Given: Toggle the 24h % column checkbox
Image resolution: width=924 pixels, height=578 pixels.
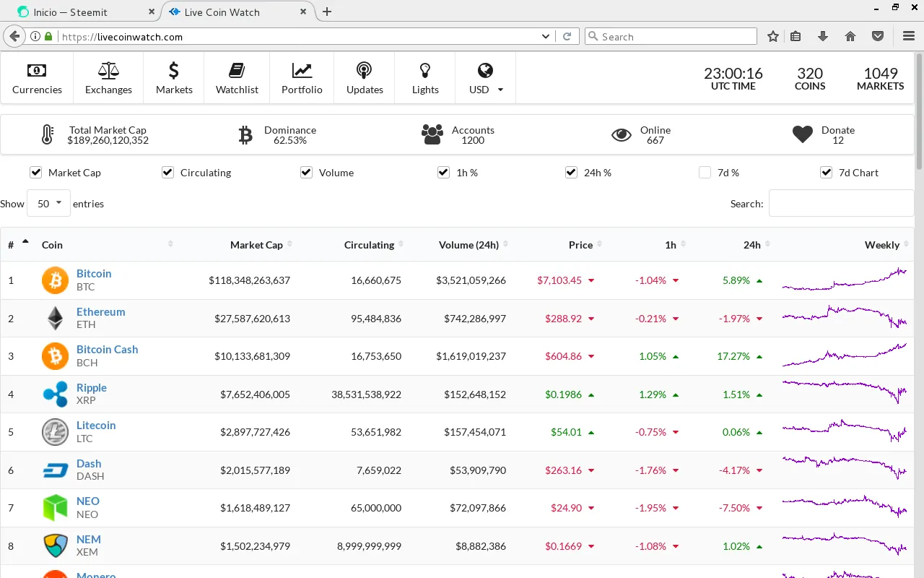Looking at the screenshot, I should pos(571,172).
